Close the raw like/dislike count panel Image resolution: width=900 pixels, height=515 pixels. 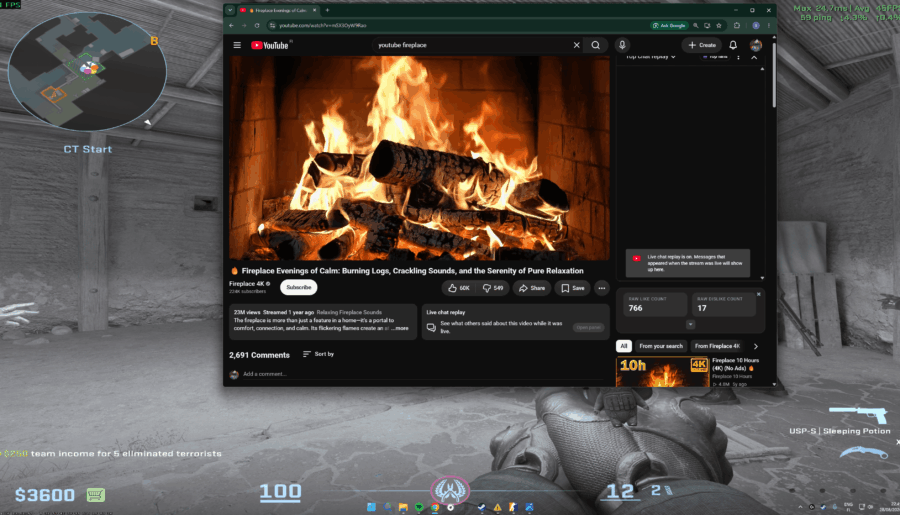click(758, 295)
